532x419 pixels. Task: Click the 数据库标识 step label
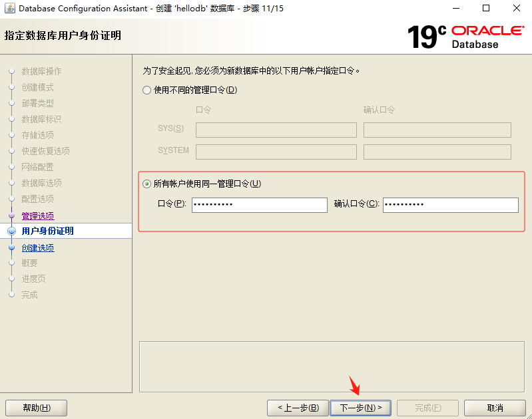(x=41, y=119)
